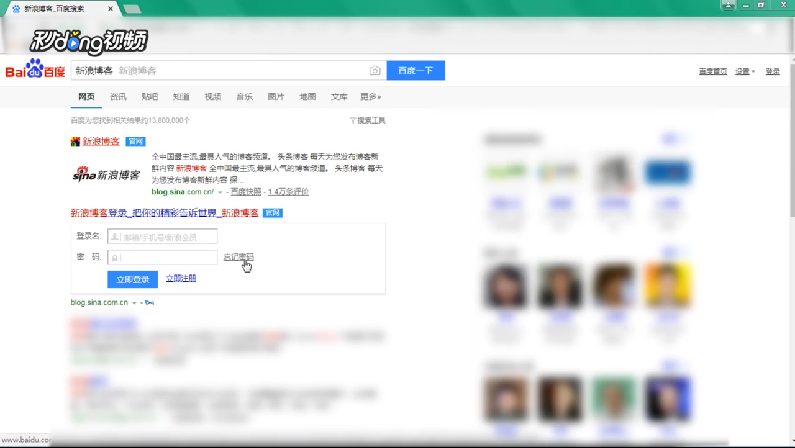Click the browser user profile icon
This screenshot has height=448, width=795.
coord(728,5)
